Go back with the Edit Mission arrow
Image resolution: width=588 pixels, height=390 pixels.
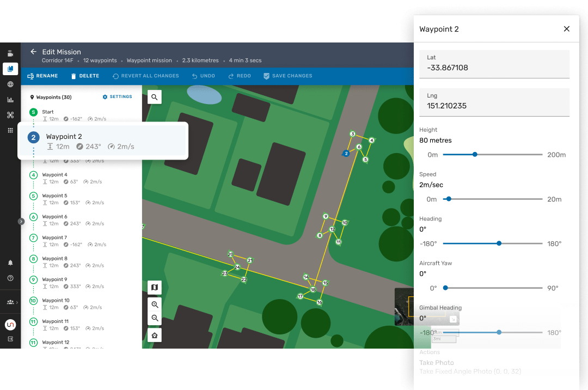coord(33,52)
